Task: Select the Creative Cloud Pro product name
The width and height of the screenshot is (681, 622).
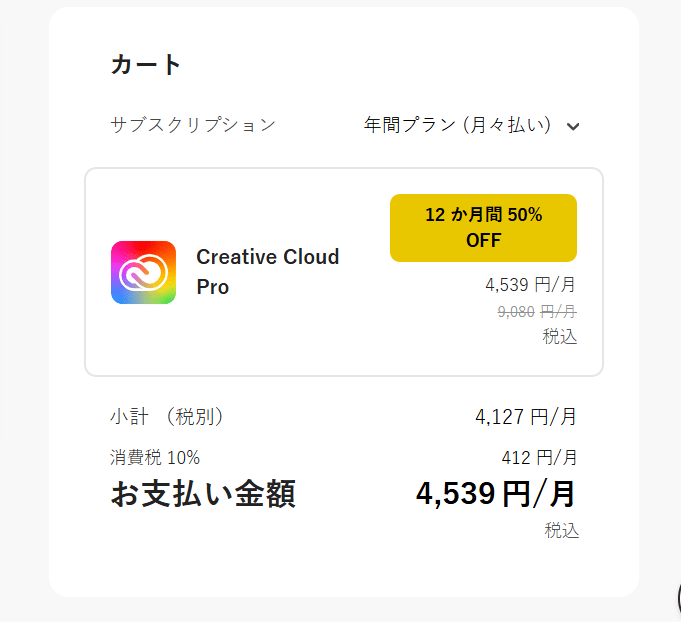Action: (267, 272)
